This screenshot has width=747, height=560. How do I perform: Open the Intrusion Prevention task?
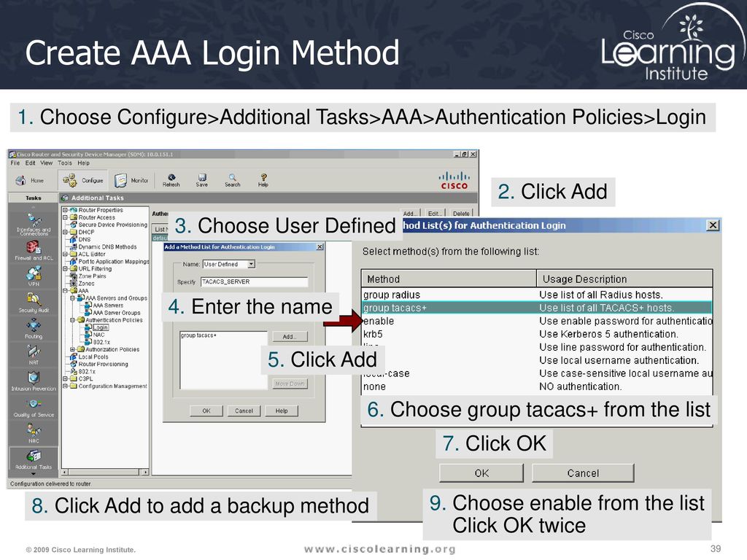[34, 381]
